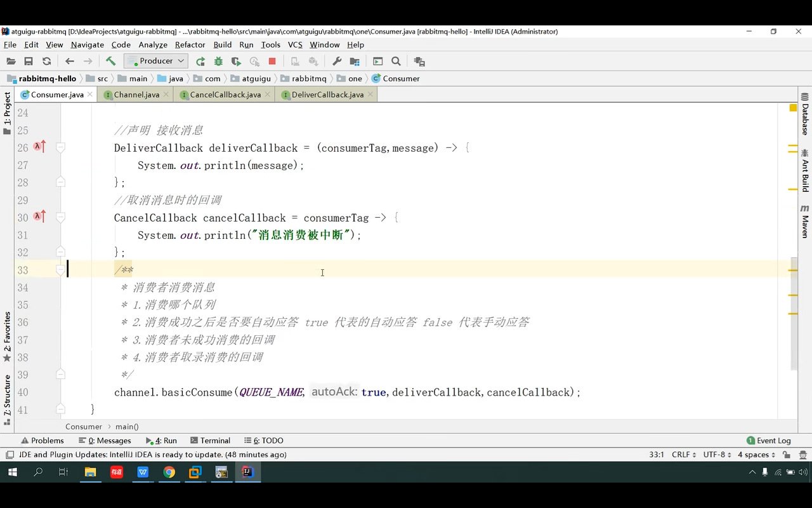The width and height of the screenshot is (812, 508).
Task: Build project with the hammer icon
Action: coord(110,61)
